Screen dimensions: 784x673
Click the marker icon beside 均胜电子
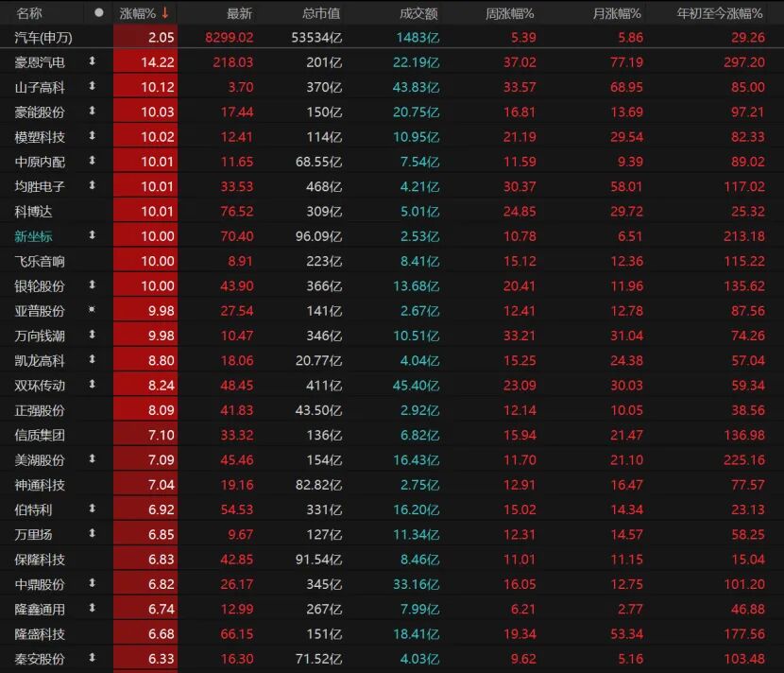coord(93,185)
